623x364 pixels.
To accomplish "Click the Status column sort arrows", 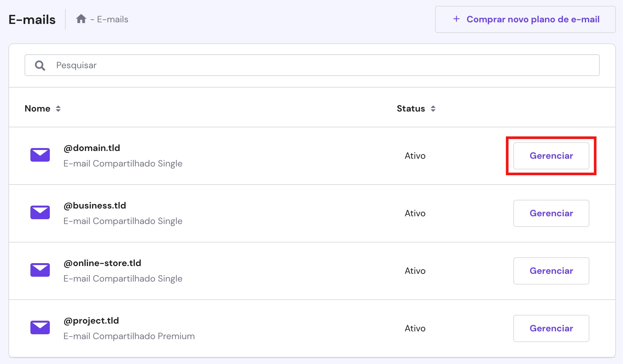I will (433, 109).
